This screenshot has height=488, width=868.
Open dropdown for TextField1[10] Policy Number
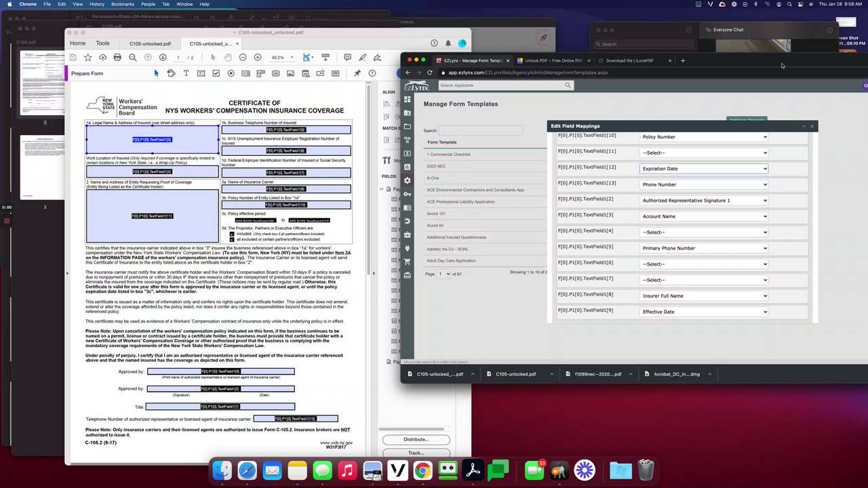704,137
